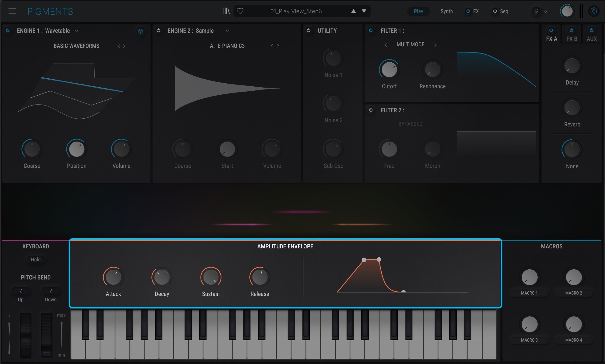This screenshot has height=364, width=605.
Task: Open the MULTIMODE filter type selector
Action: [x=411, y=45]
